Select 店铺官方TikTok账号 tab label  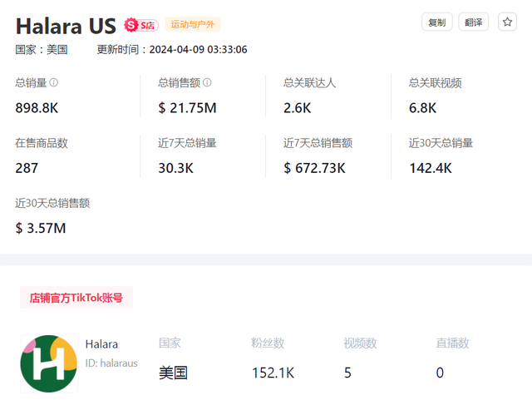76,298
